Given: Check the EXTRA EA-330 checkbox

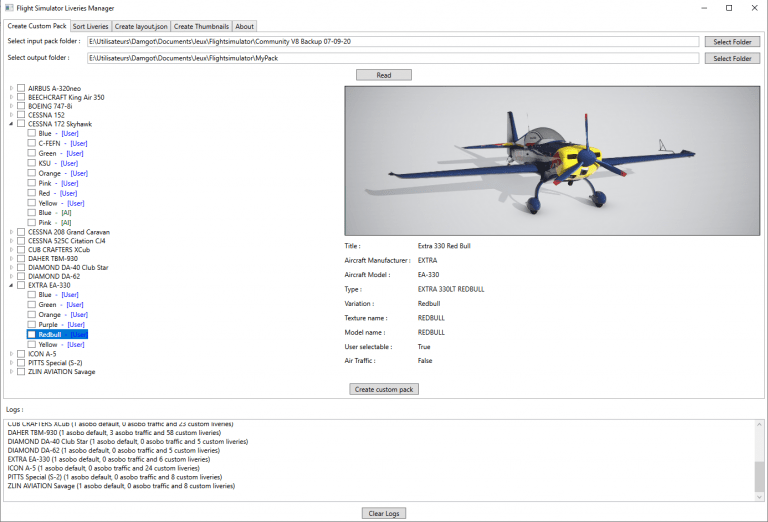Looking at the screenshot, I should [x=21, y=285].
